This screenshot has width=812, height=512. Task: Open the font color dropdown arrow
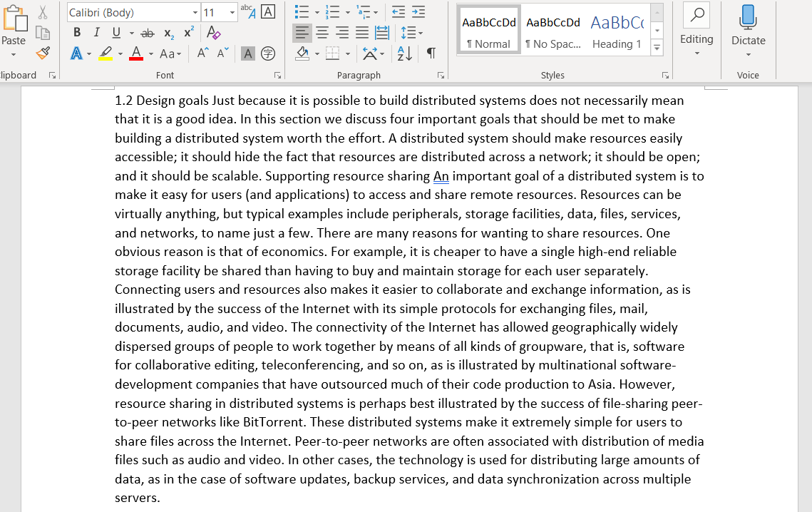[150, 54]
